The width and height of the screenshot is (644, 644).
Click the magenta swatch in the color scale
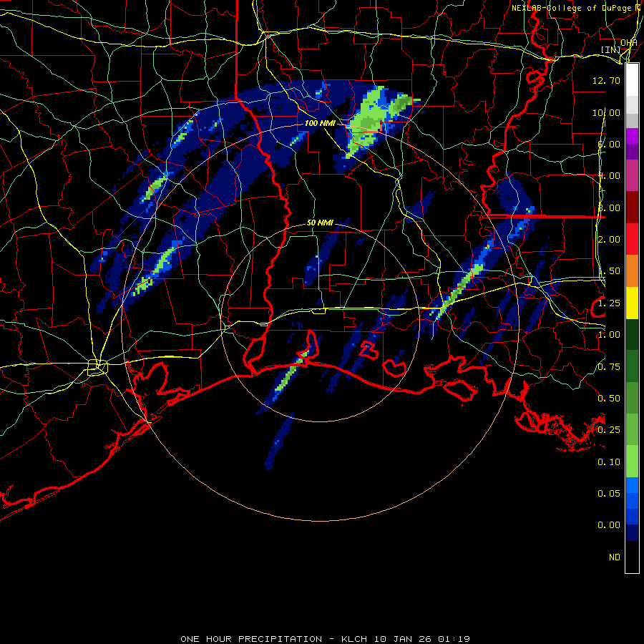pos(632,136)
